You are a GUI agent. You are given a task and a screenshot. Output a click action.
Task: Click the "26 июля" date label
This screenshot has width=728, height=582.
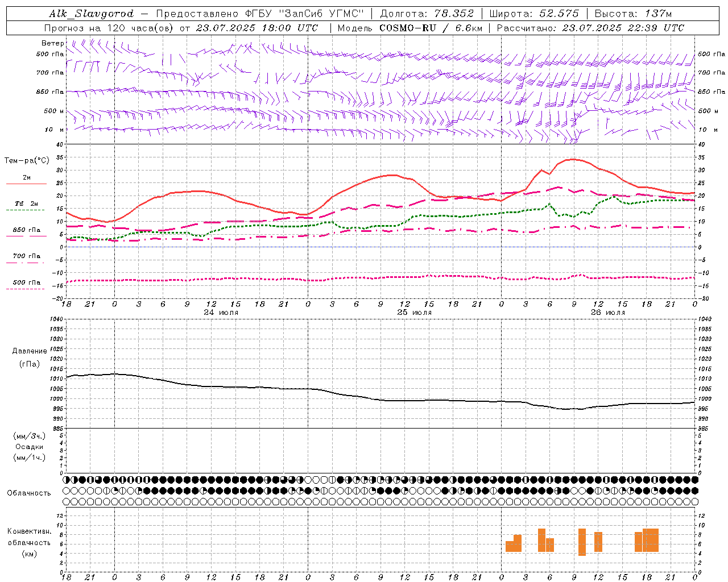608,313
